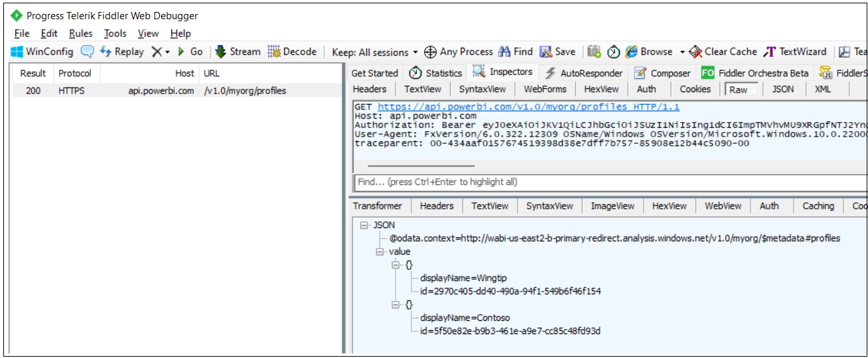
Task: Collapse the object node containing Wingtip
Action: pyautogui.click(x=396, y=265)
